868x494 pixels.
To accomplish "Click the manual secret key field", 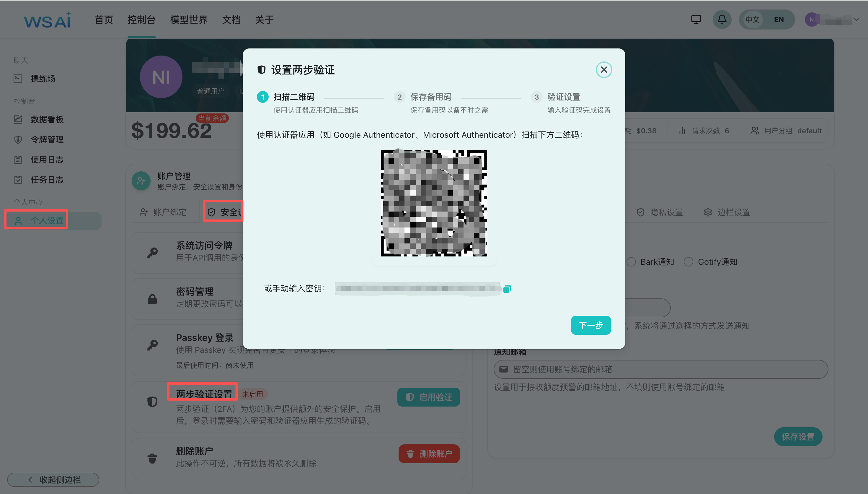I will coord(417,289).
